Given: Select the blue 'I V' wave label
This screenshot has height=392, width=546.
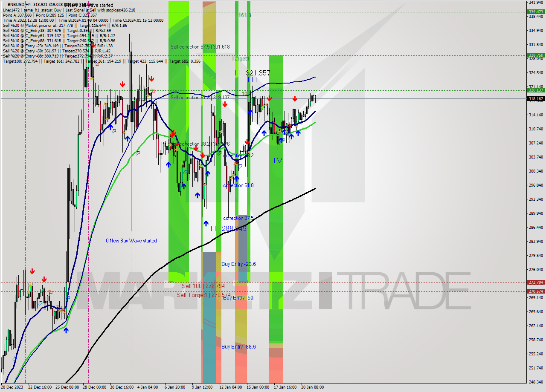Looking at the screenshot, I should [278, 160].
